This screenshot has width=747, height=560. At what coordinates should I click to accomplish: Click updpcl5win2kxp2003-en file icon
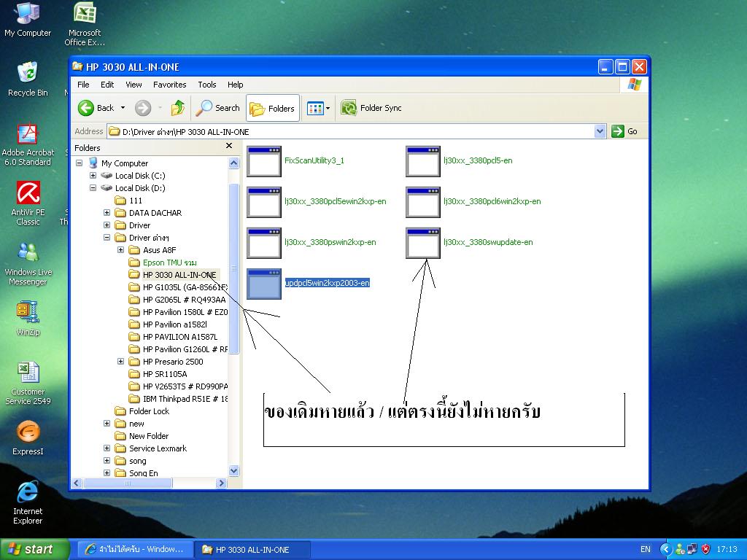coord(264,284)
